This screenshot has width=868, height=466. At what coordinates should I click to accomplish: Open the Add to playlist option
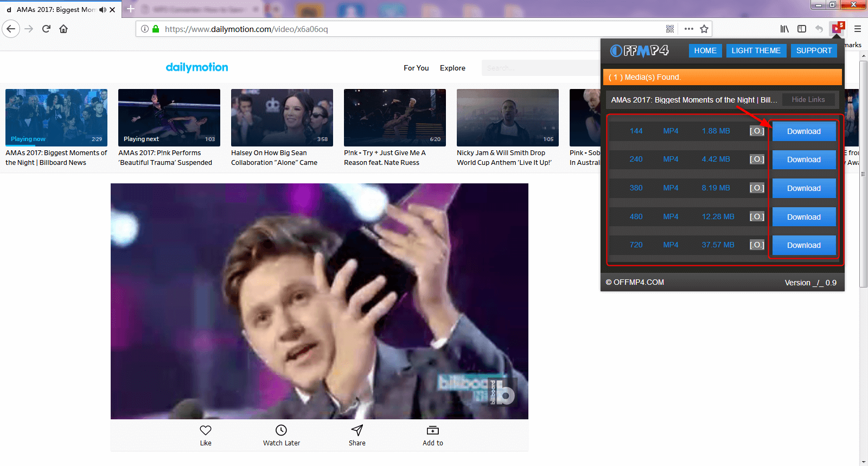click(432, 430)
